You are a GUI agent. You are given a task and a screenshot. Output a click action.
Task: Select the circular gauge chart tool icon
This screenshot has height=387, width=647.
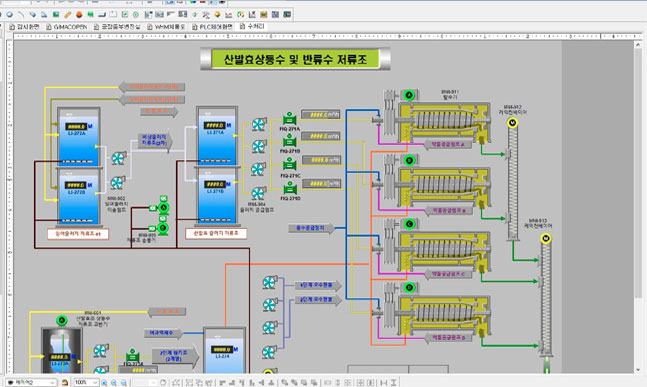point(240,15)
